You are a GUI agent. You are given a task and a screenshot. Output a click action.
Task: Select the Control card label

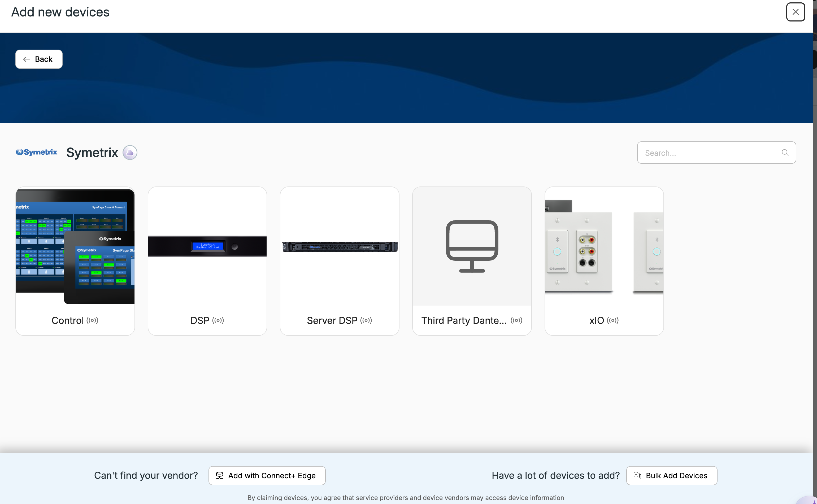(68, 320)
